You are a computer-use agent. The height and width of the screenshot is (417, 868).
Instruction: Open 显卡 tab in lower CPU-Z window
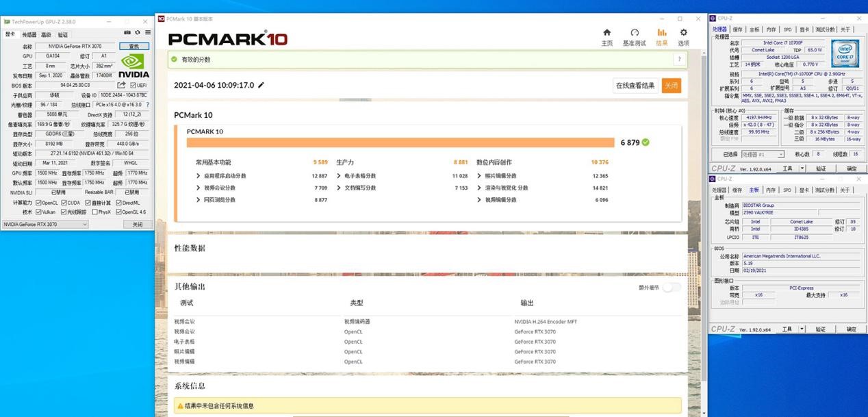pyautogui.click(x=804, y=190)
